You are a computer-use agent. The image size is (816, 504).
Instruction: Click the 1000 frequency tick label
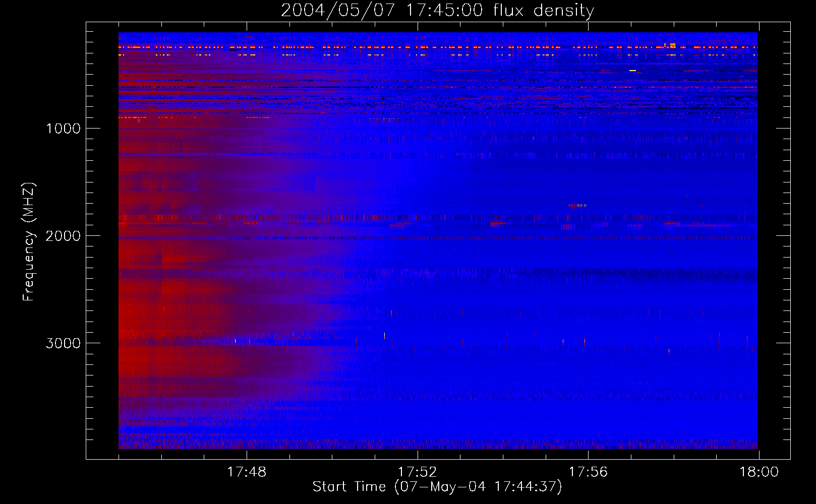tap(63, 129)
